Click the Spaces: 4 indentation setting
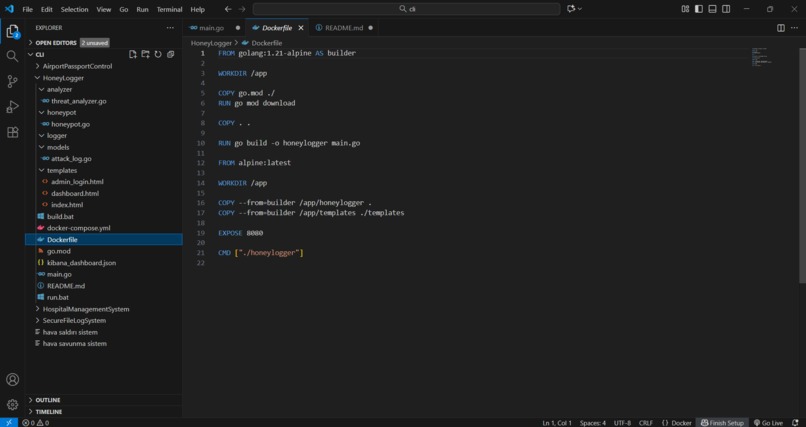This screenshot has height=427, width=806. point(593,423)
